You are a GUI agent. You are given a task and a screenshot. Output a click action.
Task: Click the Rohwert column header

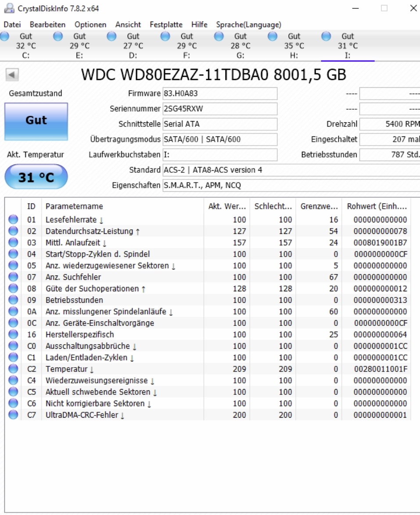(377, 206)
